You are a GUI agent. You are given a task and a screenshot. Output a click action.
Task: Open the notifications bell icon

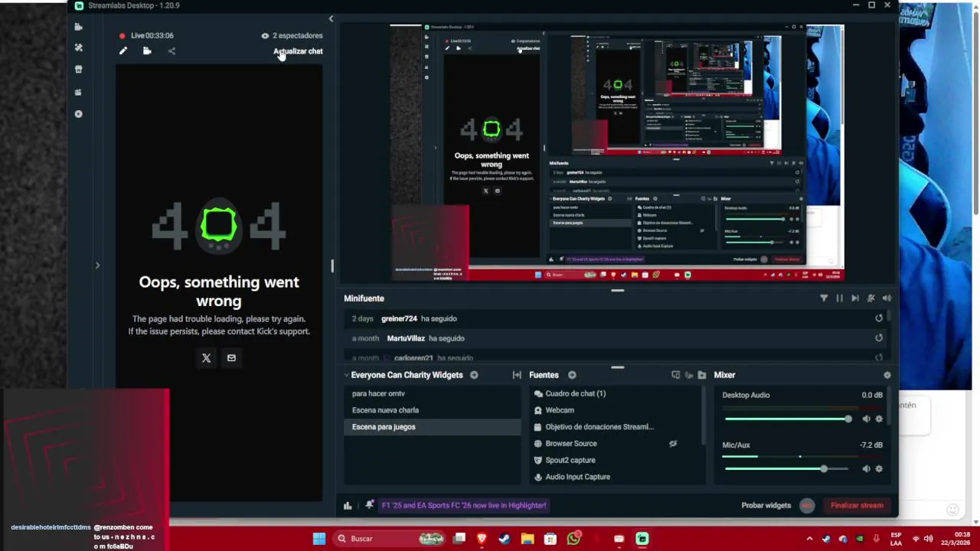pos(370,505)
